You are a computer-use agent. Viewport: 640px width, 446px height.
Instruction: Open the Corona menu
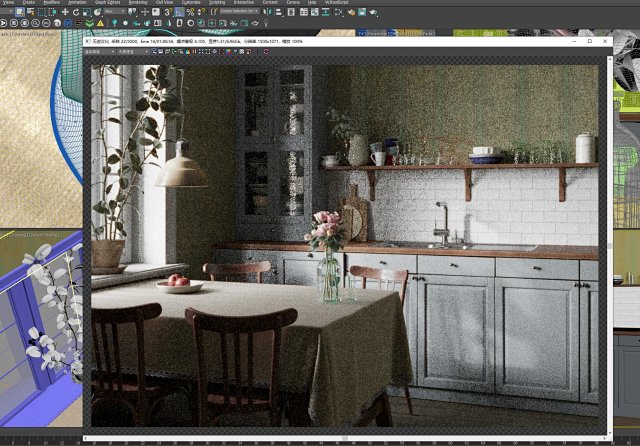[293, 3]
